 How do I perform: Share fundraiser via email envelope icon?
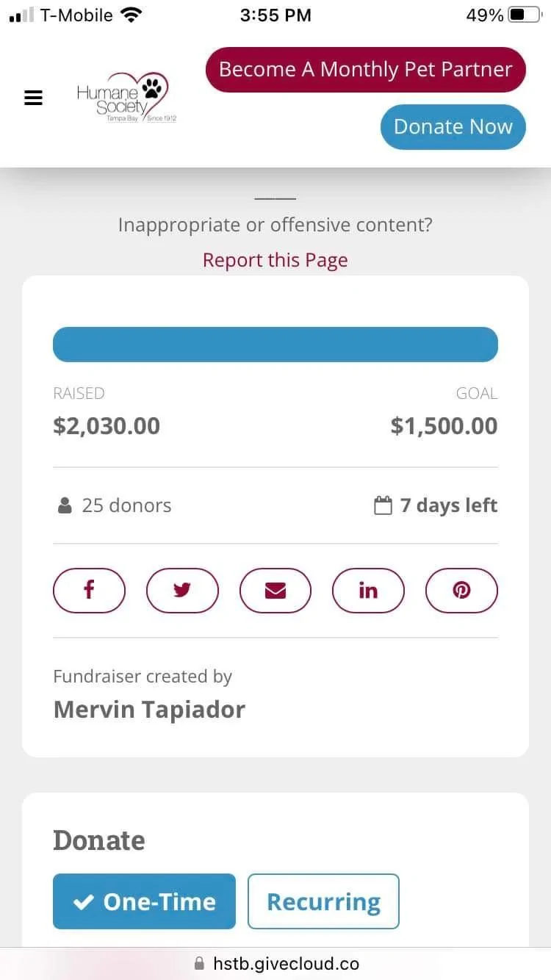pos(275,590)
